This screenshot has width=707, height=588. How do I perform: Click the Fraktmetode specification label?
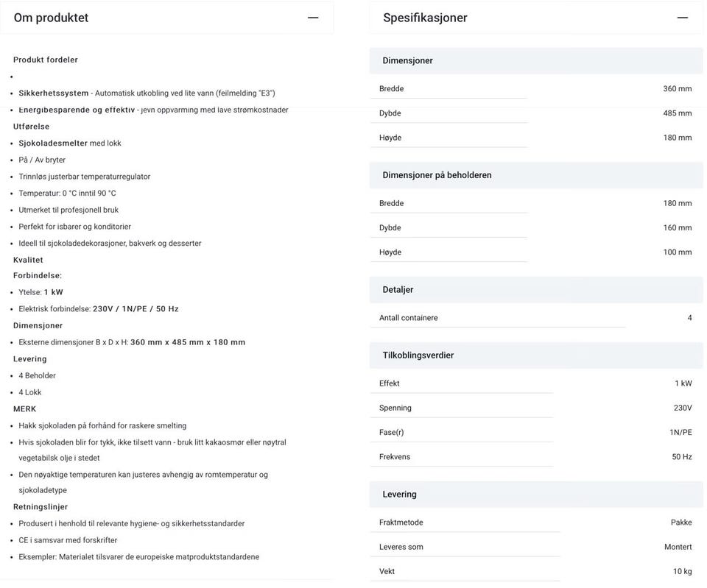(x=401, y=523)
